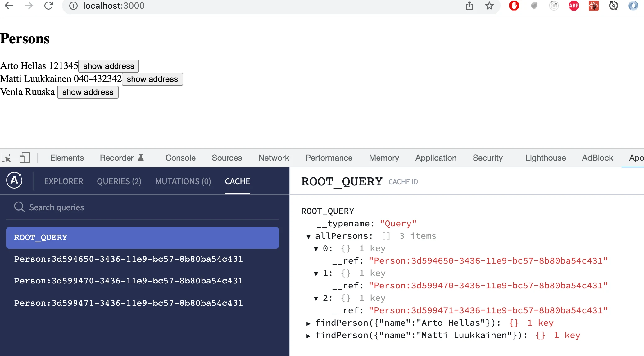Image resolution: width=644 pixels, height=356 pixels.
Task: Click the blue globe extension icon
Action: (x=633, y=6)
